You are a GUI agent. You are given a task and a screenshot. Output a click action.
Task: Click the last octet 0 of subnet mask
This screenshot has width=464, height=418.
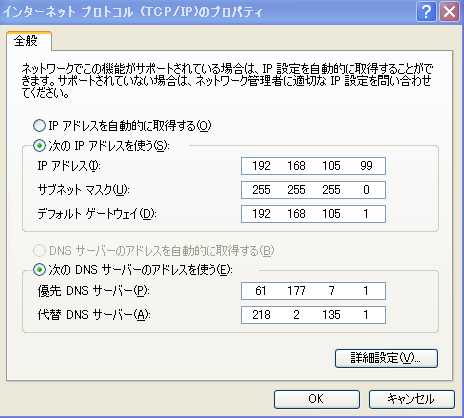[x=366, y=190]
